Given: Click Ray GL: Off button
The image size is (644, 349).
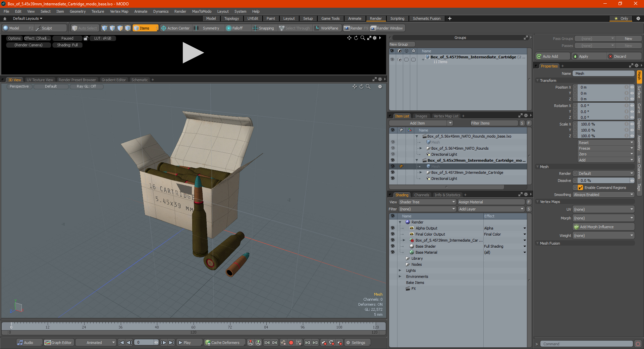Looking at the screenshot, I should click(x=86, y=87).
